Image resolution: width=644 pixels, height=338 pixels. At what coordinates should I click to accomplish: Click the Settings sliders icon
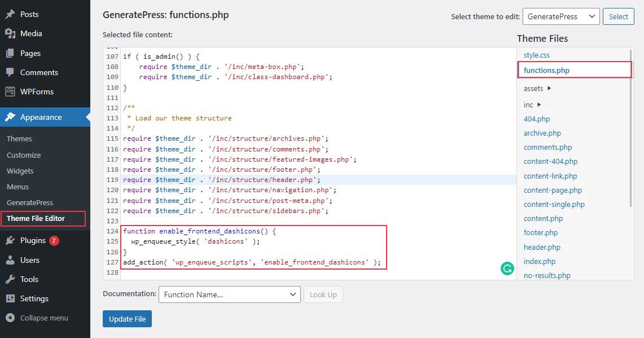pos(10,298)
